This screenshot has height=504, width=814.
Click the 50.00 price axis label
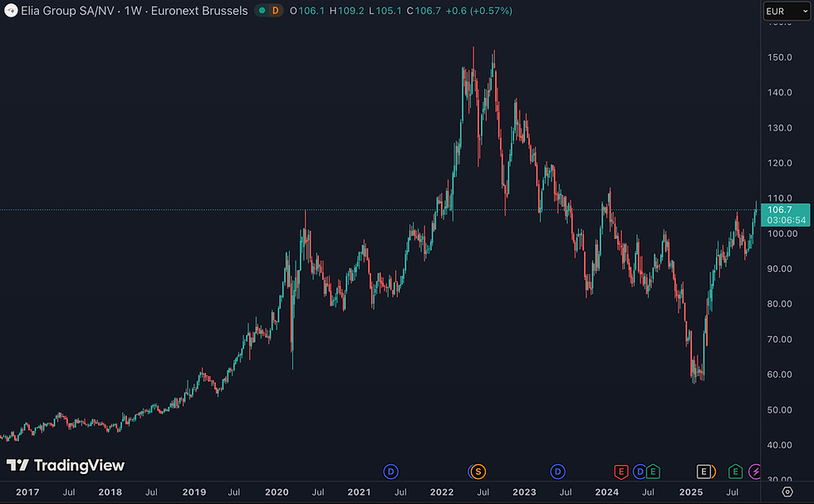(x=780, y=410)
